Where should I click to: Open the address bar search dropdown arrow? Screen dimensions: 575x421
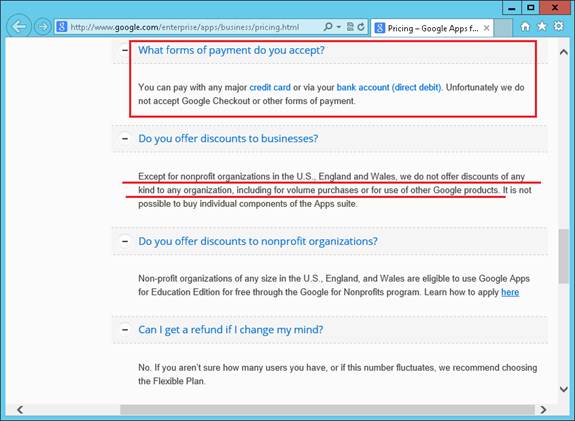click(x=338, y=27)
